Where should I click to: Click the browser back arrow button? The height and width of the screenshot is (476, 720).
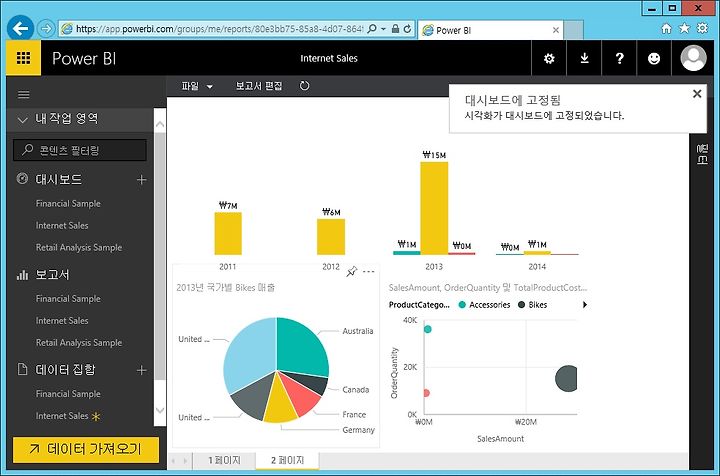pos(20,28)
